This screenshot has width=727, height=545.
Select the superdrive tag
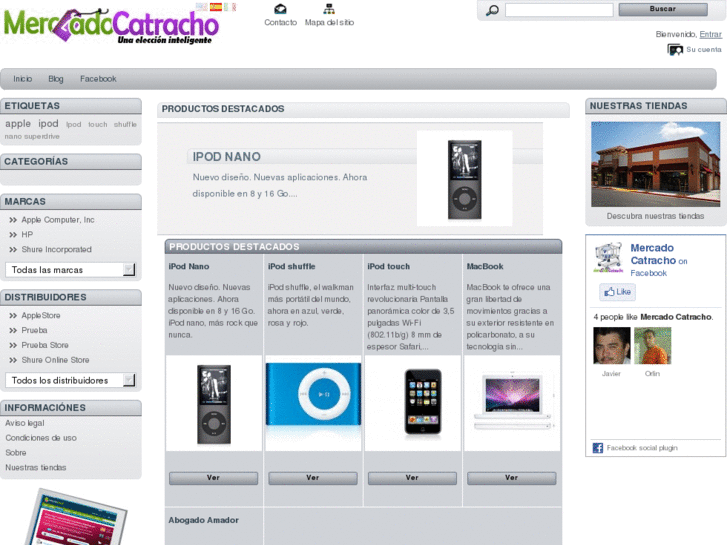coord(42,136)
